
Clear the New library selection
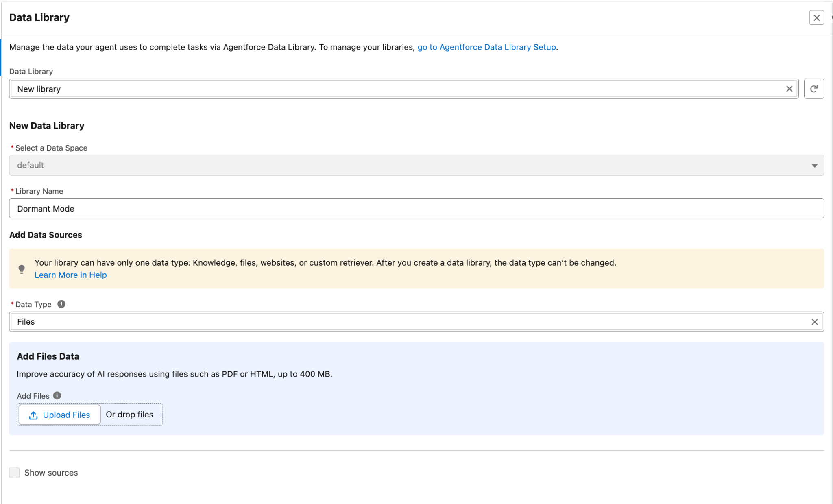789,89
